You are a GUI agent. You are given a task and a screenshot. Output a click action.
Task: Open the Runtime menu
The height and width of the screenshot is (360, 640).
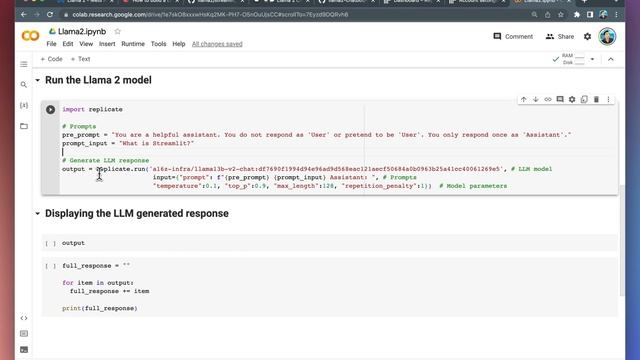[x=133, y=44]
